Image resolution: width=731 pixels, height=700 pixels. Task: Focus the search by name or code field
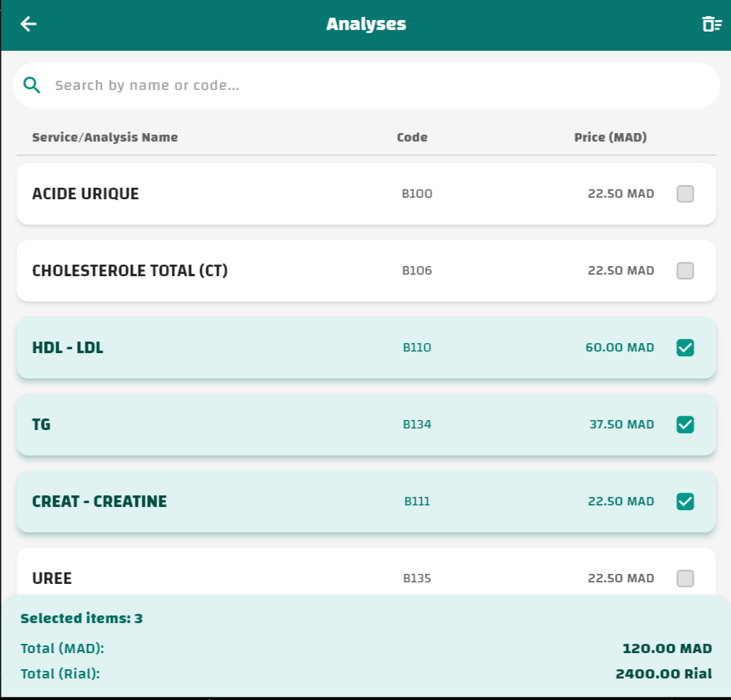pos(377,85)
